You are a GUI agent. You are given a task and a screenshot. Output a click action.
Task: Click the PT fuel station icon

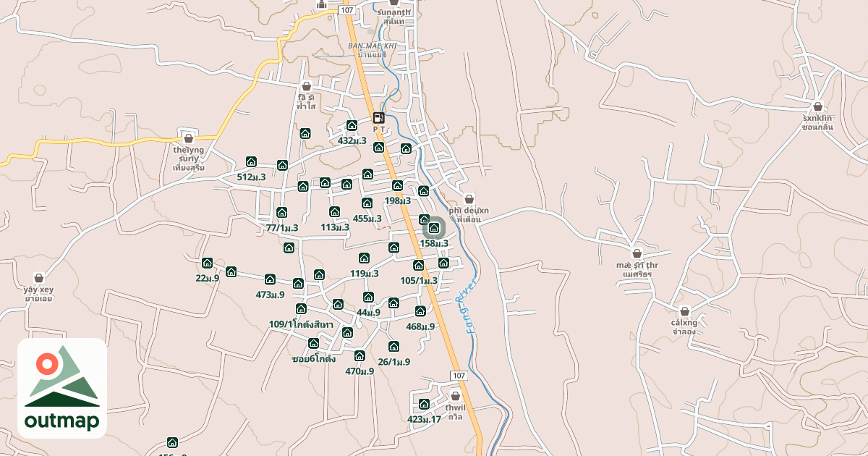[378, 117]
